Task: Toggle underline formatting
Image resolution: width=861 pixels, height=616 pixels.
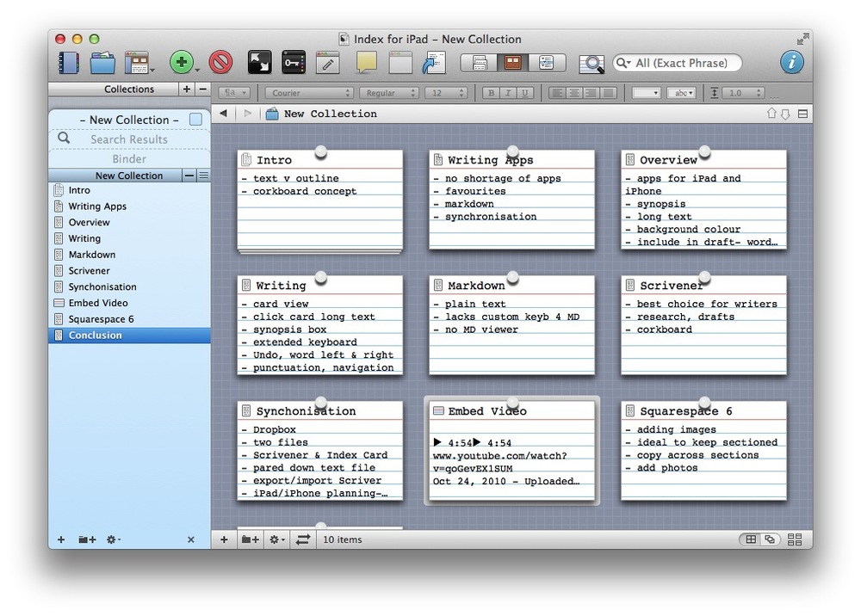Action: coord(525,93)
